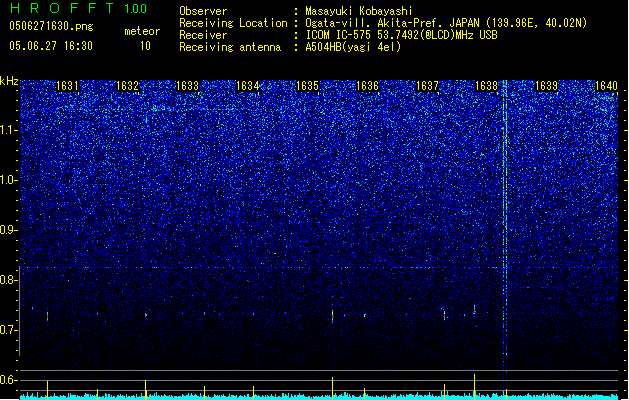629x400 pixels.
Task: Click the 1640 time axis label
Action: 606,86
